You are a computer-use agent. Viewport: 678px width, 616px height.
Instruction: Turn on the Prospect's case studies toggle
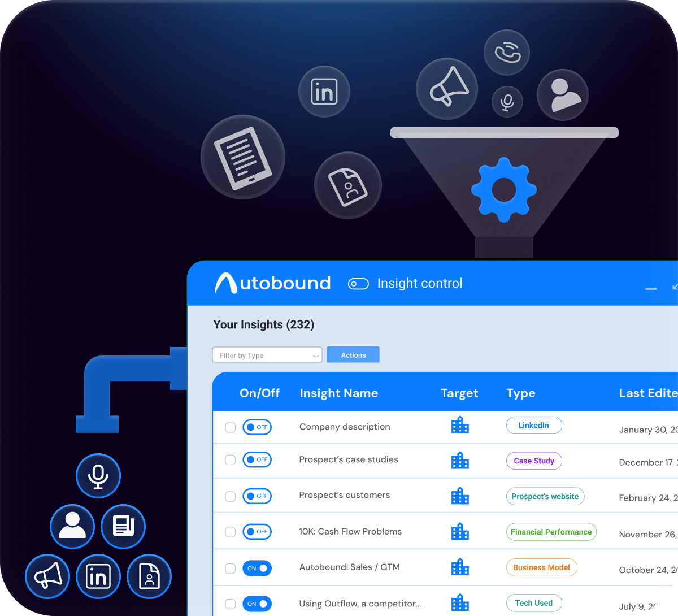tap(257, 459)
